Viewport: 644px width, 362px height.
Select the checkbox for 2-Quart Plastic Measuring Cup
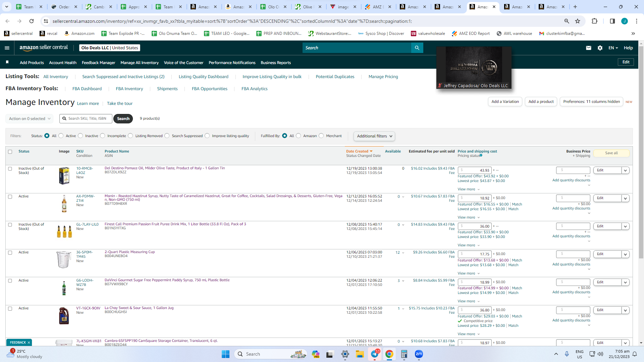click(x=10, y=253)
